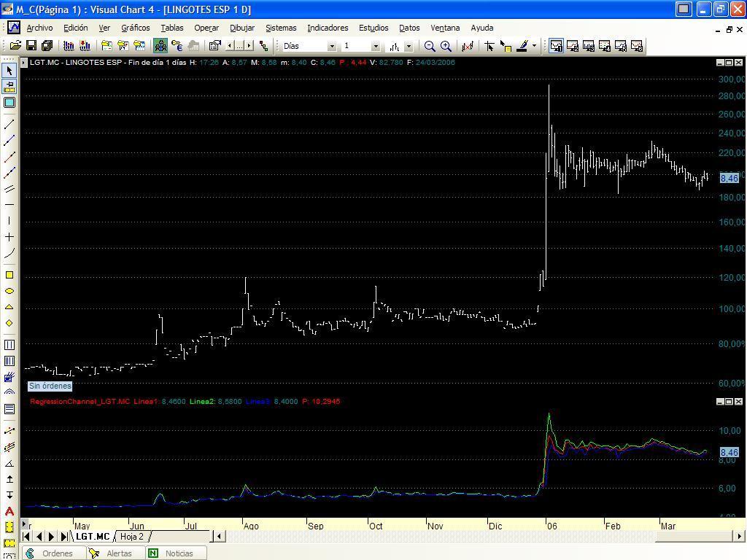Open the Gráficos menu

coord(135,28)
